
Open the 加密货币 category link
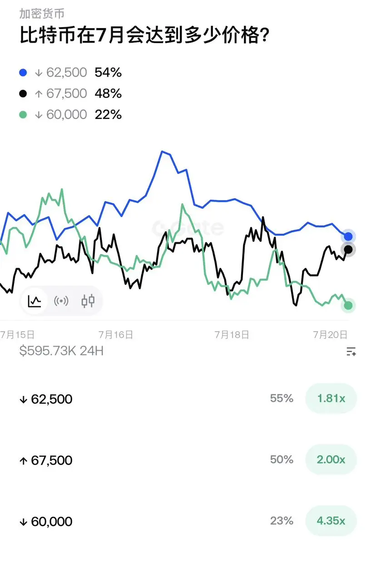pyautogui.click(x=42, y=14)
